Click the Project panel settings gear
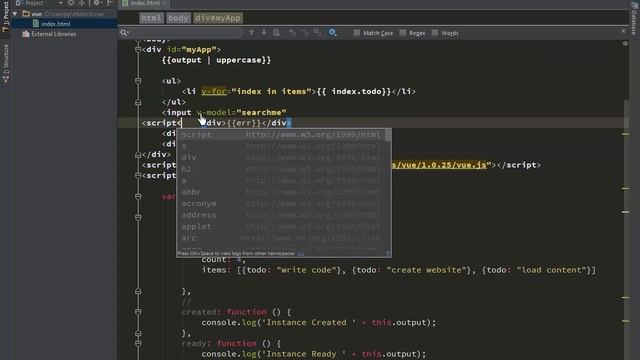640x360 pixels. tap(97, 3)
